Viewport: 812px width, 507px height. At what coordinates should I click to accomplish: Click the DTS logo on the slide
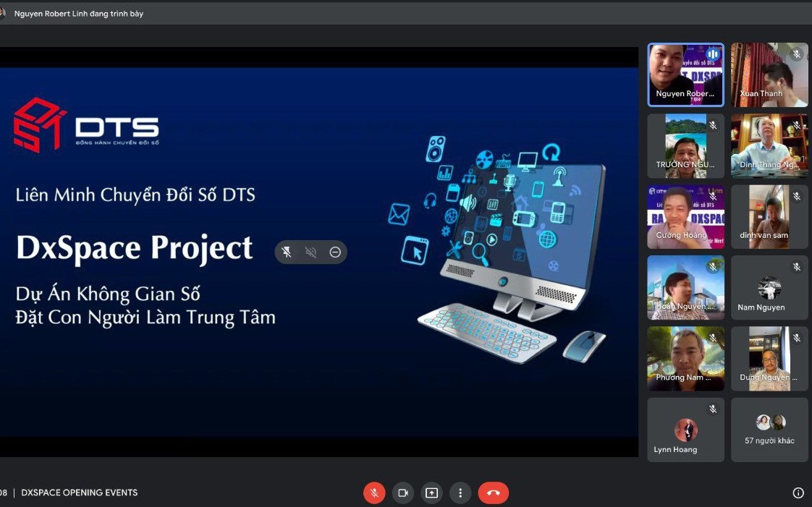[x=86, y=124]
